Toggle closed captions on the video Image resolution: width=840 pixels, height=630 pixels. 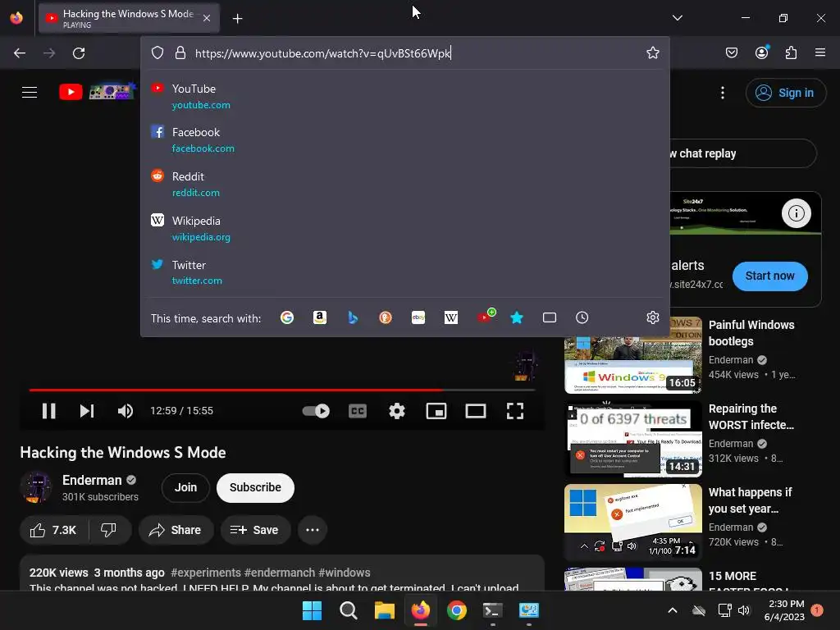point(358,411)
